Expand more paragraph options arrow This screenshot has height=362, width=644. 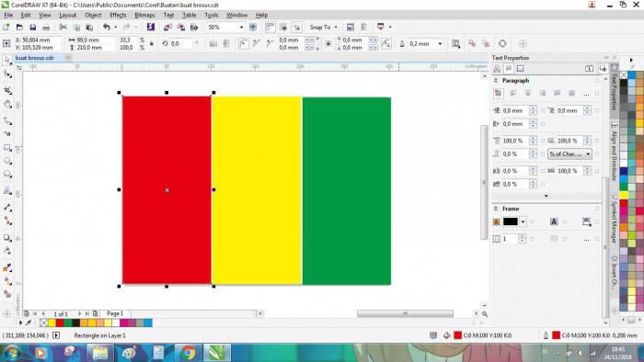[x=546, y=196]
